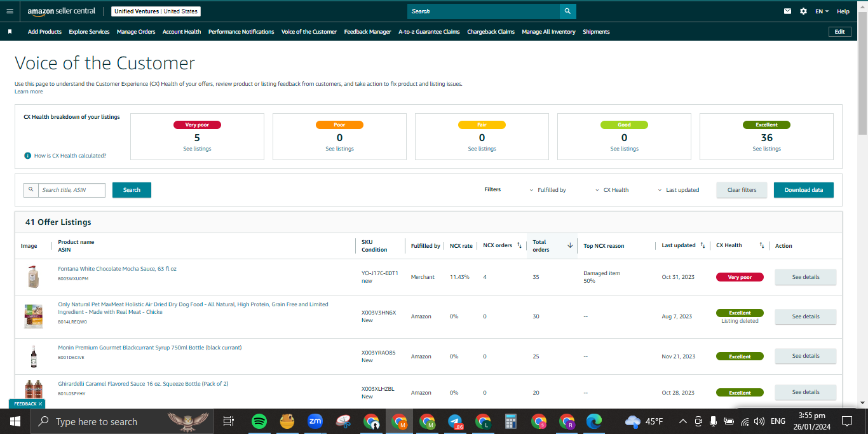Expand the Fulfilled by filter
This screenshot has width=868, height=434.
(548, 190)
